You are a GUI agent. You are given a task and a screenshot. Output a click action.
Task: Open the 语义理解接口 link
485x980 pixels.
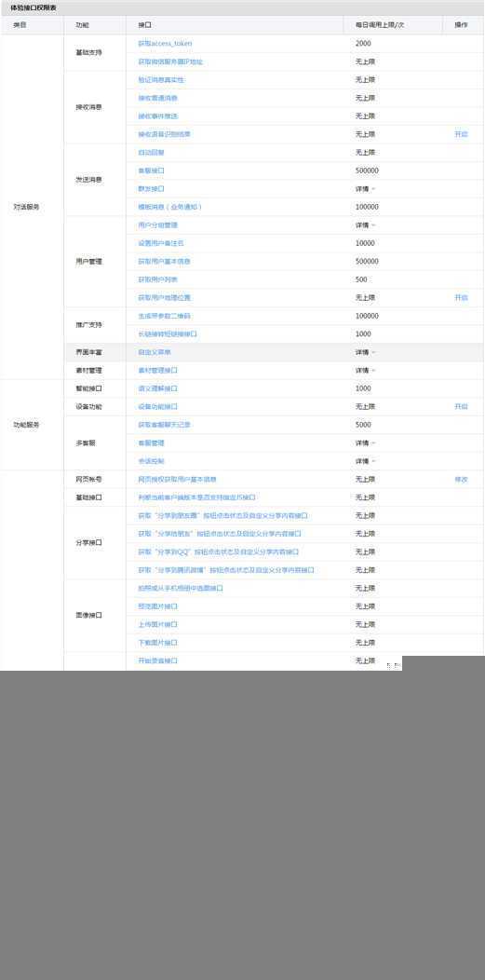tap(158, 388)
